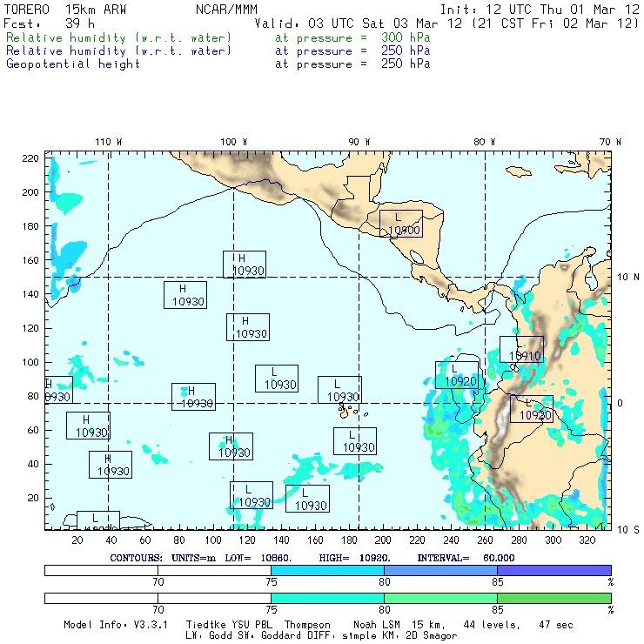This screenshot has height=644, width=644.
Task: Click the '250 hPa' value on the Geopotential height row
Action: pos(406,64)
